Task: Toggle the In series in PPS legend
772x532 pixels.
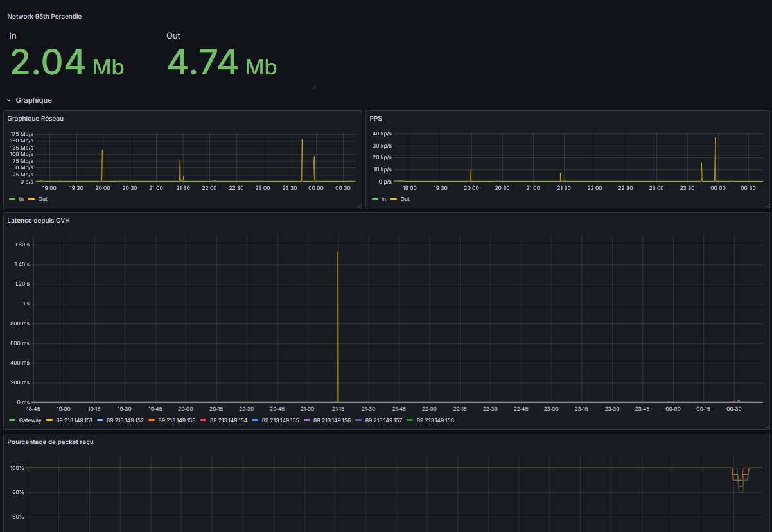Action: tap(383, 199)
